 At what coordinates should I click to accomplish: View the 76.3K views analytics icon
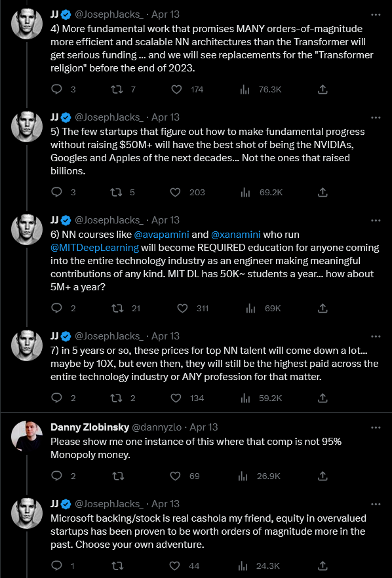click(x=245, y=90)
